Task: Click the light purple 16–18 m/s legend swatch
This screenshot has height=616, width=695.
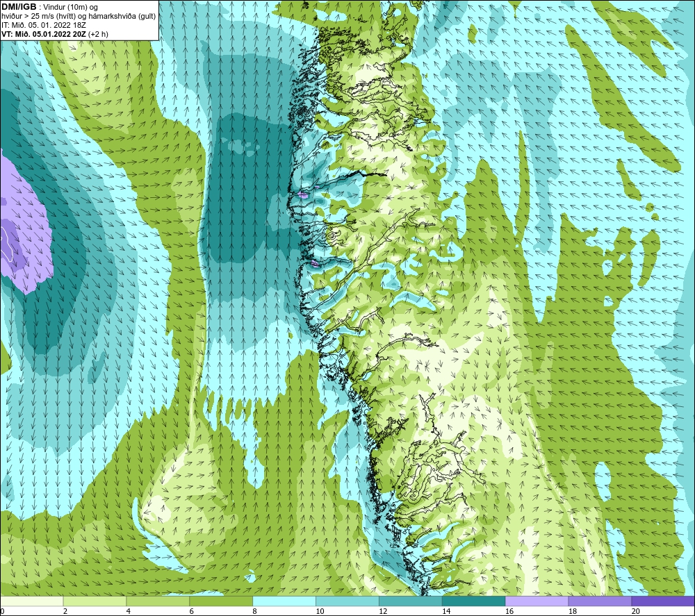Action: (537, 601)
